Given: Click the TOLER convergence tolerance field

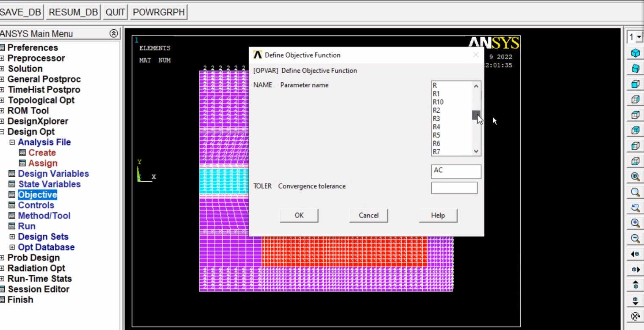Looking at the screenshot, I should pos(454,188).
